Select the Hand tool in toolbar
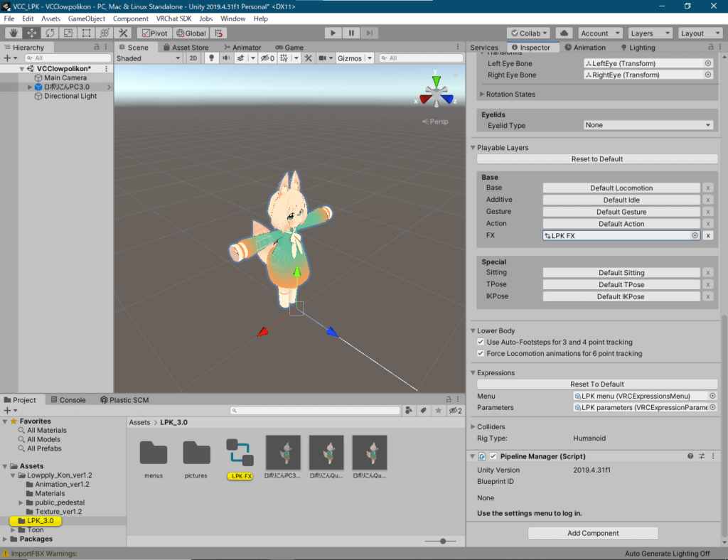This screenshot has width=728, height=560. click(x=14, y=33)
